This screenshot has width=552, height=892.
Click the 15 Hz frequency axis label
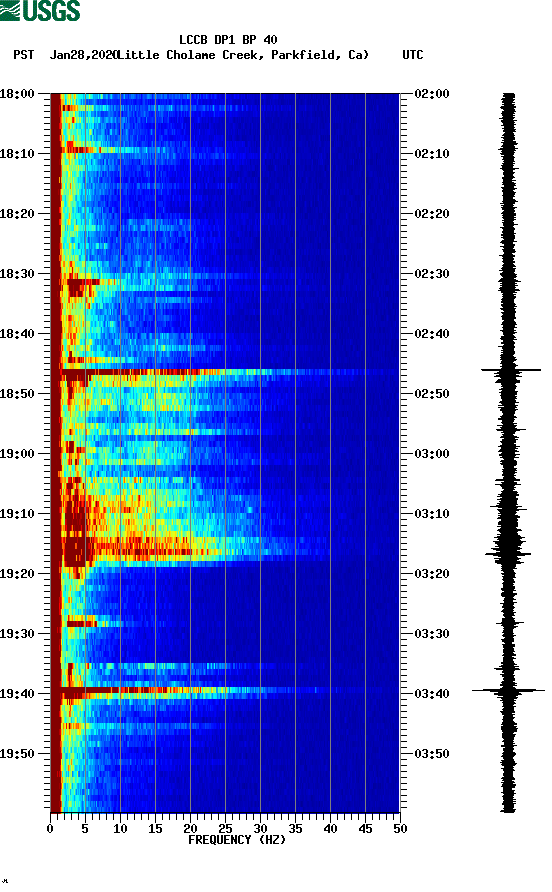(155, 829)
